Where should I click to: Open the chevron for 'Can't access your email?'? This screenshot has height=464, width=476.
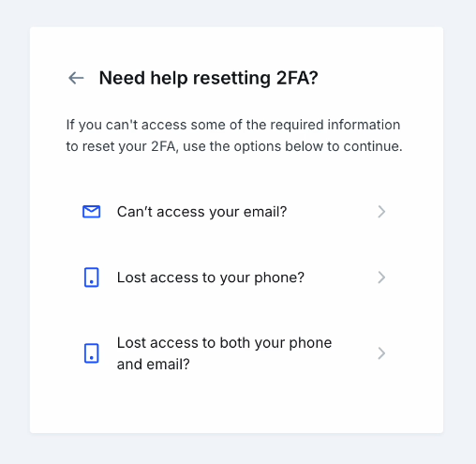pyautogui.click(x=381, y=212)
